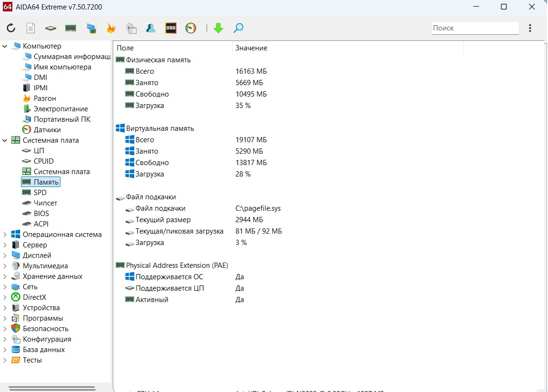Open the IPMI tree item
Image resolution: width=548 pixels, height=392 pixels.
click(35, 88)
